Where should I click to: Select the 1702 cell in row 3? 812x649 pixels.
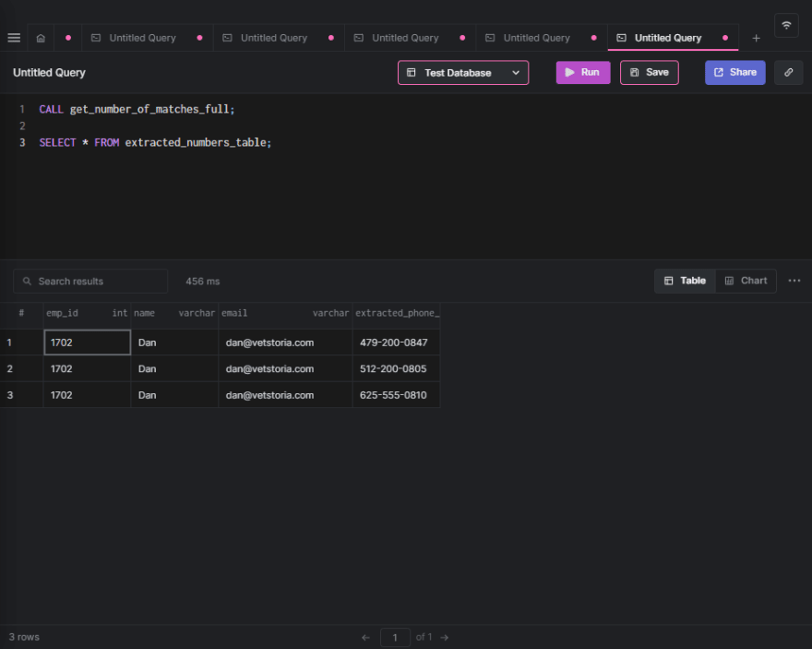tap(87, 395)
